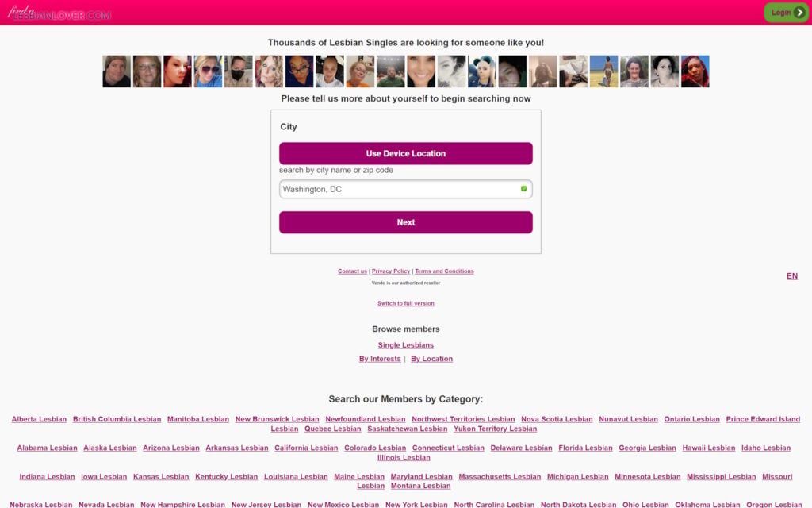Open the Kentucky Lesbian category
The image size is (812, 508).
tap(226, 477)
